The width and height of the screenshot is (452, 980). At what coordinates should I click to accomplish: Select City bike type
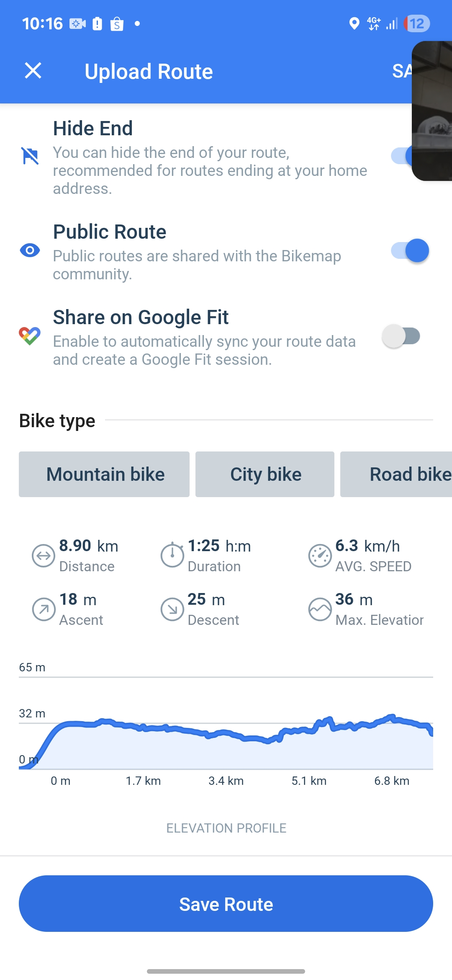coord(265,475)
